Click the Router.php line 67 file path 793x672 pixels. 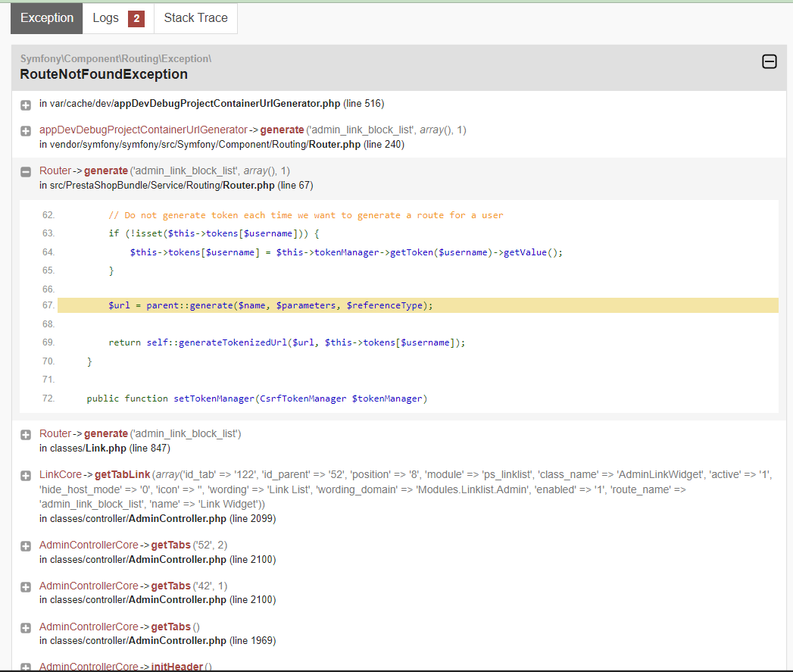(176, 185)
